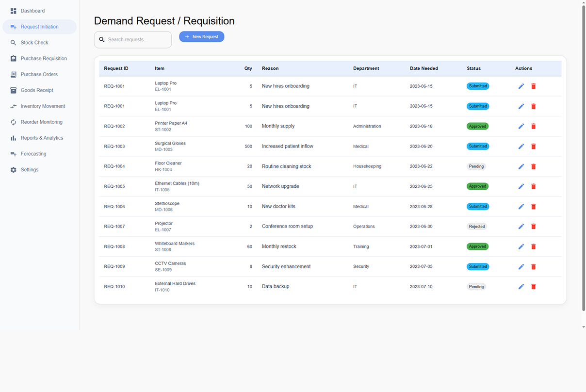Click the Date Needed column header

(424, 68)
